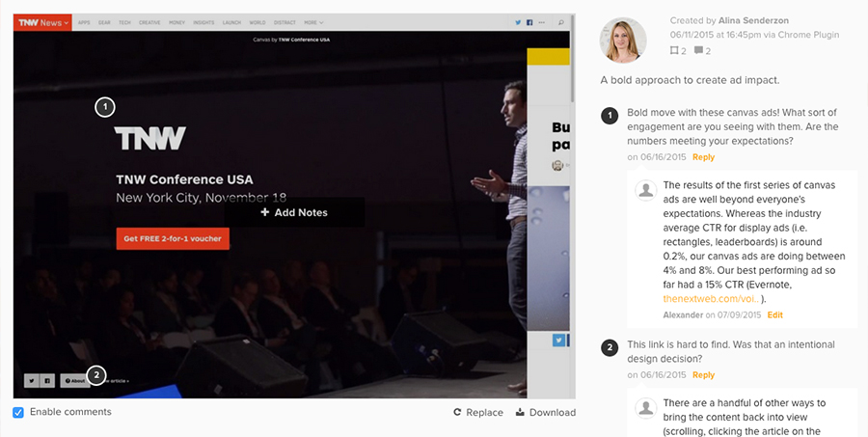This screenshot has height=437, width=868.
Task: Open the TNW News dropdown logo
Action: click(42, 23)
